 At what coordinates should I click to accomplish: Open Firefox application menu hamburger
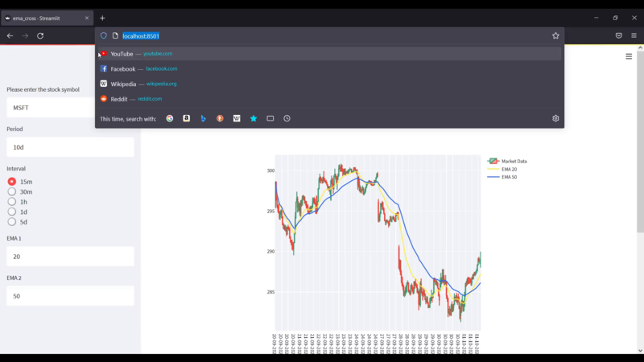click(634, 35)
